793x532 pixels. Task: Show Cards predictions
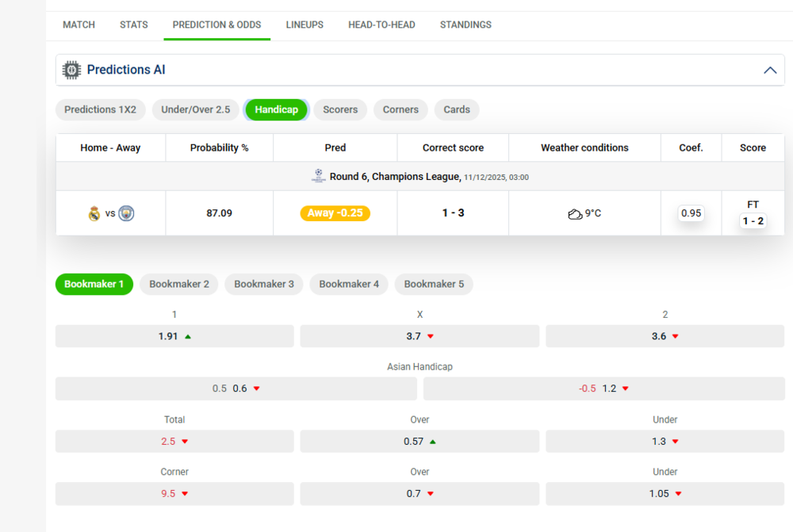[456, 109]
